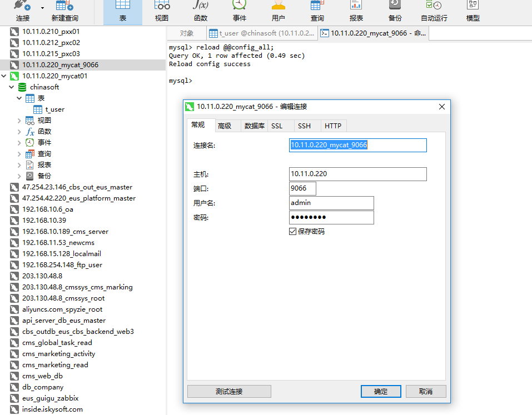Click the 主机 input field

point(357,174)
